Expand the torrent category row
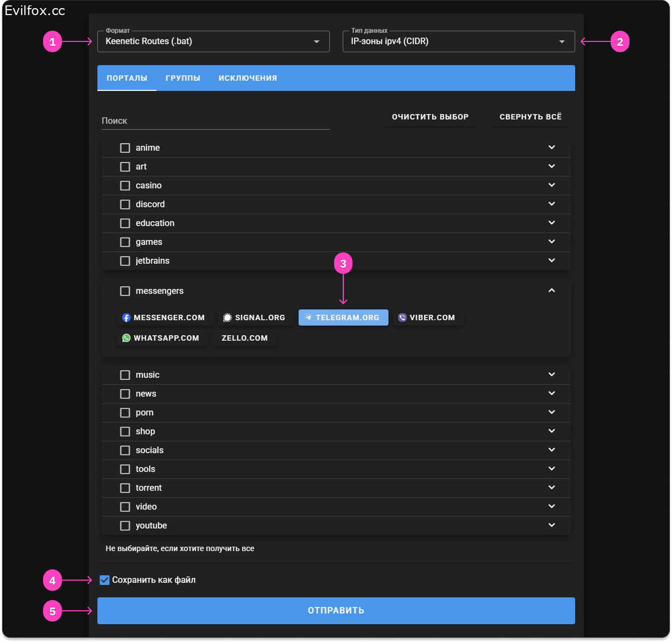This screenshot has width=672, height=642. click(x=551, y=488)
